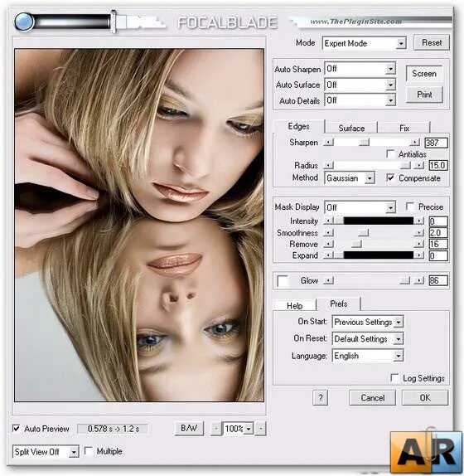Viewport: 464px width, 476px height.
Task: Click the Remove slider right arrow
Action: tap(419, 244)
